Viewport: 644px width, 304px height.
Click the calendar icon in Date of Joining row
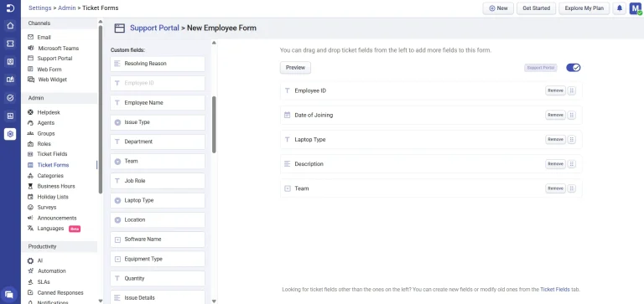[x=288, y=116]
